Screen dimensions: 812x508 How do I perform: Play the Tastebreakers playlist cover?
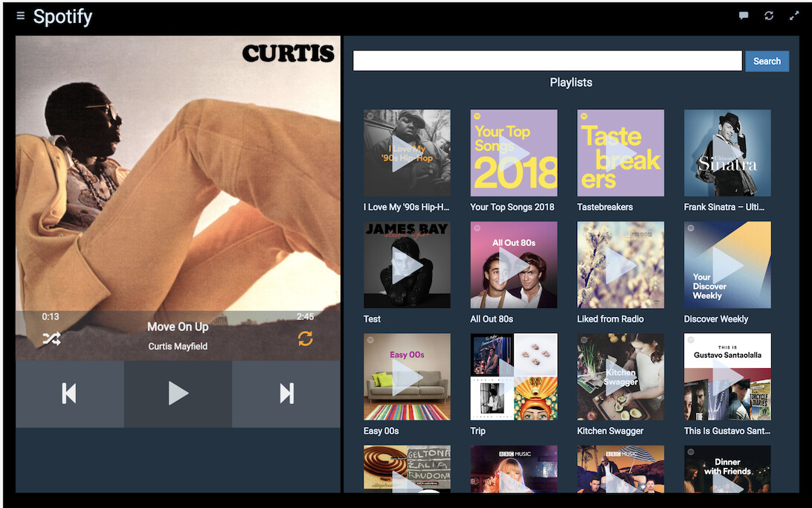point(620,152)
